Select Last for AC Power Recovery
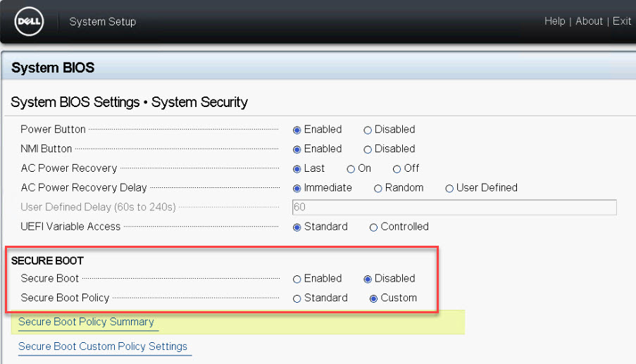 pos(297,169)
